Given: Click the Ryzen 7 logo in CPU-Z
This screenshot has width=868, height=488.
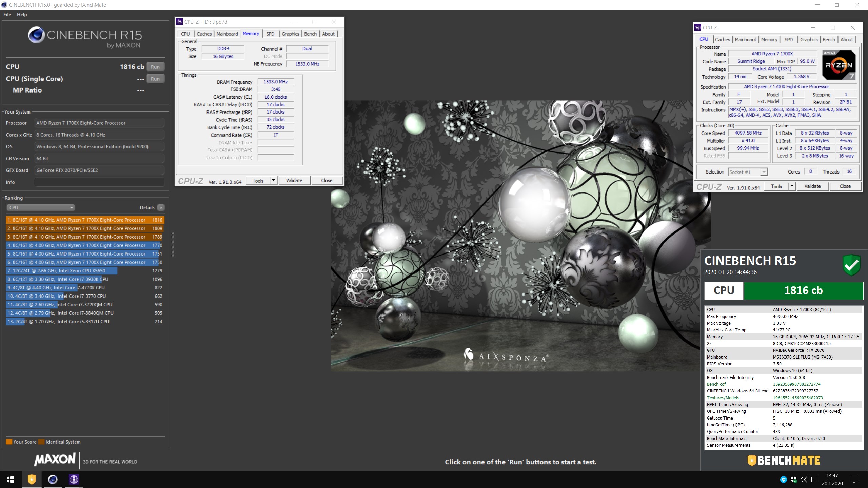Looking at the screenshot, I should tap(839, 65).
